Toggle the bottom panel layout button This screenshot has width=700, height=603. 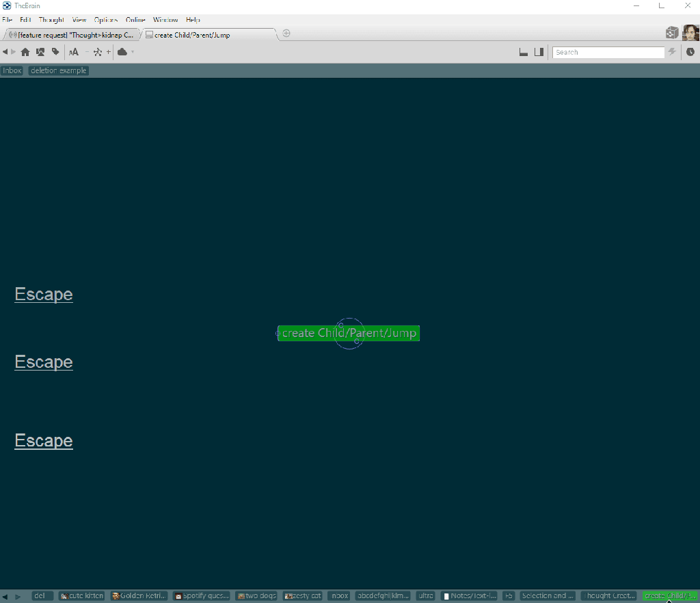(x=524, y=52)
